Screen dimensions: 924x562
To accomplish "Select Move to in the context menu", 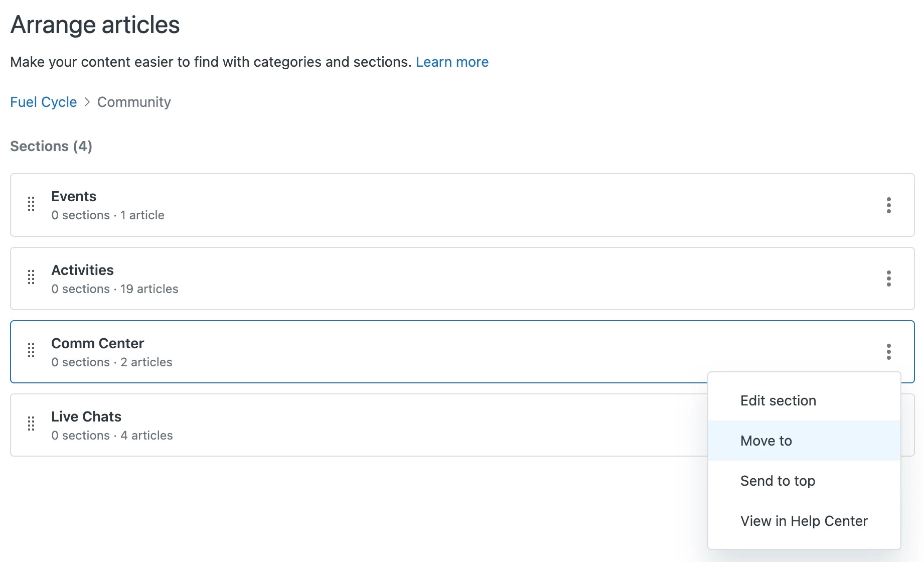I will click(x=766, y=441).
